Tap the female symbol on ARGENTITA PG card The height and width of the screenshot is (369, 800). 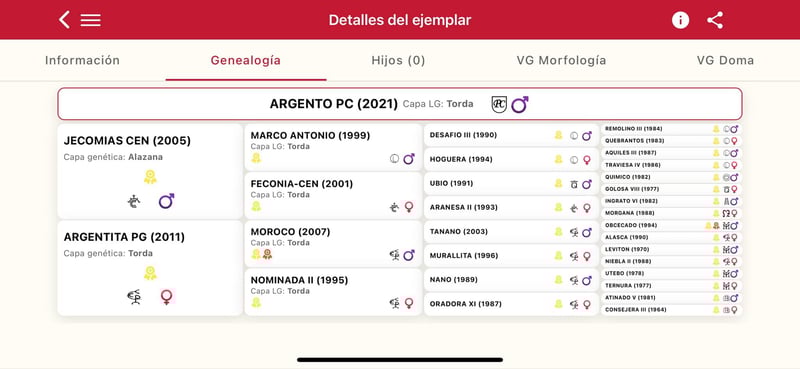166,297
